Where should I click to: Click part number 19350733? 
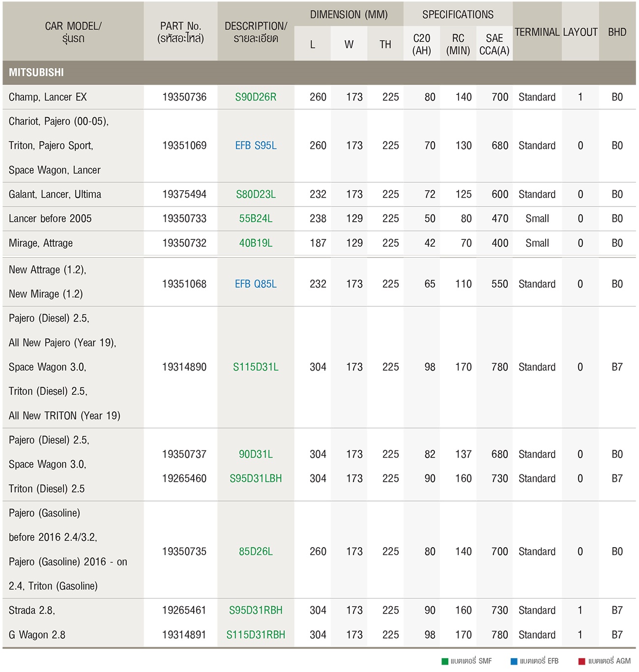[184, 218]
